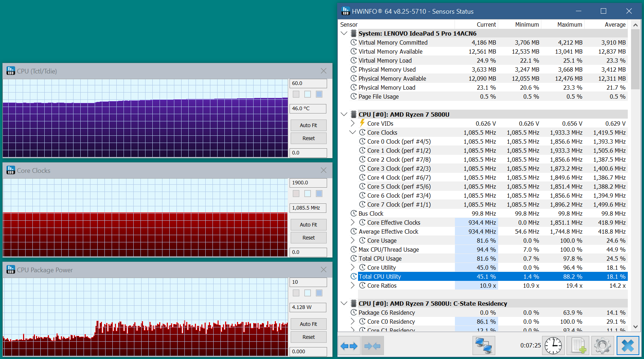Screen dimensions: 644x359
Task: Click the light blue color box in CPU Package Power graph
Action: tap(308, 293)
